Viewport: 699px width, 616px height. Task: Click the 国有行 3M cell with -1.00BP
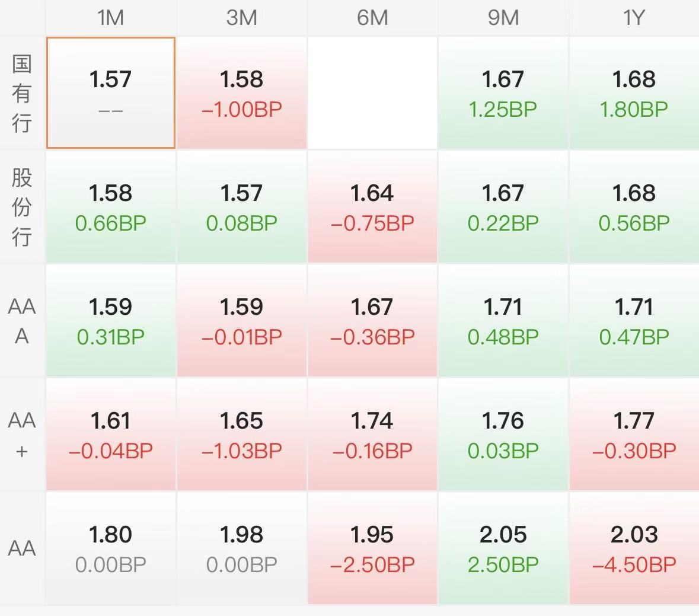point(242,93)
